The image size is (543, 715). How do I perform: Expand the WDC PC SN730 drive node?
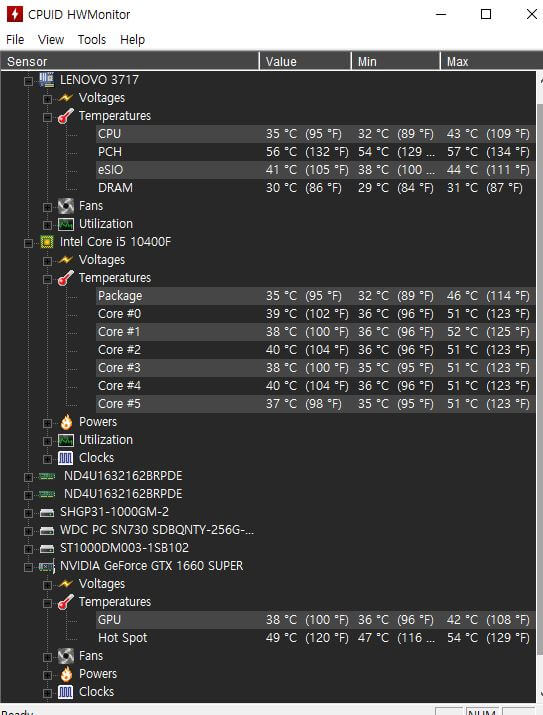(x=28, y=531)
